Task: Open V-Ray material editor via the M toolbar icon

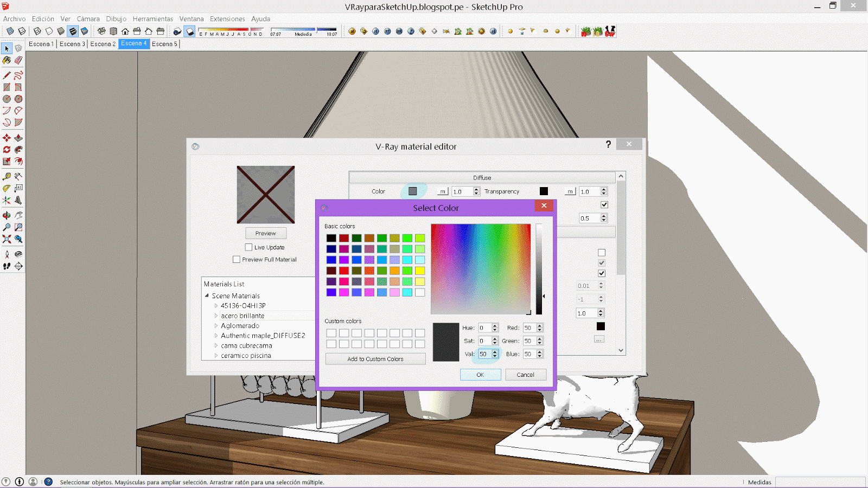Action: point(352,31)
